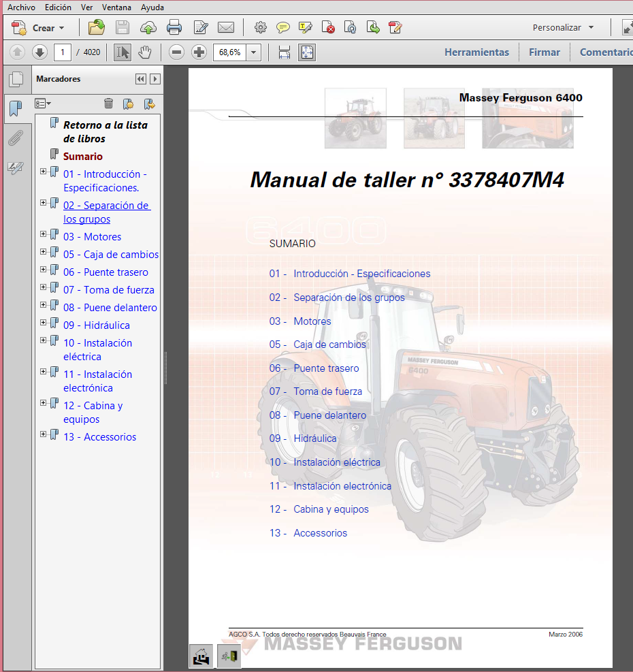633x672 pixels.
Task: Go to previous page arrow
Action: click(17, 52)
